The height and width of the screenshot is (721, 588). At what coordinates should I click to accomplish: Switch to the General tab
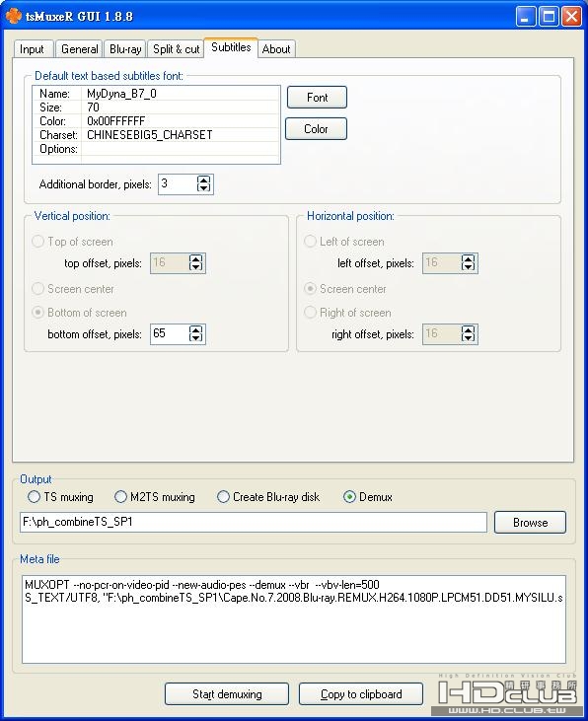[x=80, y=49]
